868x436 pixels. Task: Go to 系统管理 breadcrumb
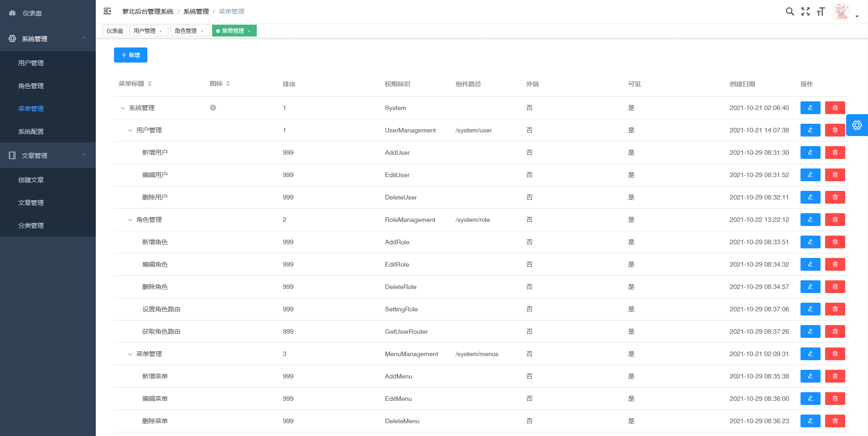point(196,11)
